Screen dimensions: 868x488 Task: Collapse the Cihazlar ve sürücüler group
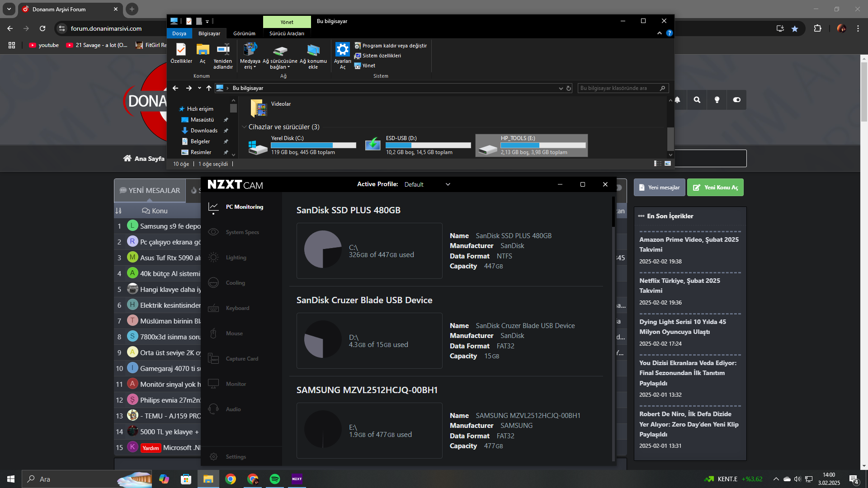pos(244,127)
